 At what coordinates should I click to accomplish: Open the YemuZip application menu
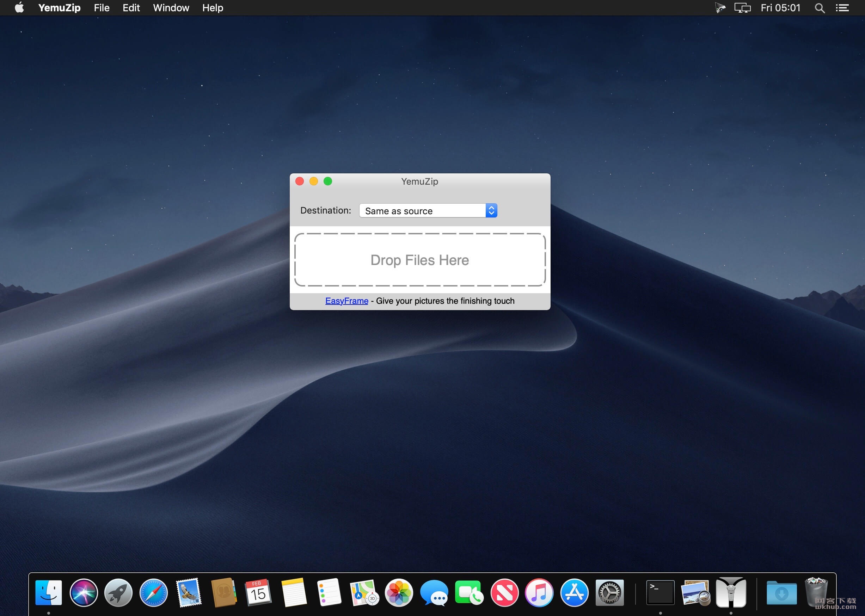coord(59,8)
